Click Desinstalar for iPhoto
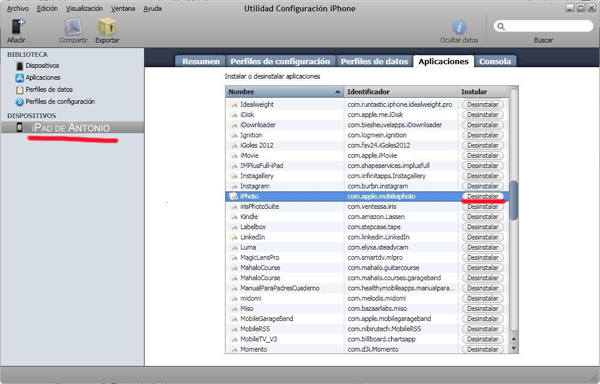The image size is (600, 384). click(483, 196)
